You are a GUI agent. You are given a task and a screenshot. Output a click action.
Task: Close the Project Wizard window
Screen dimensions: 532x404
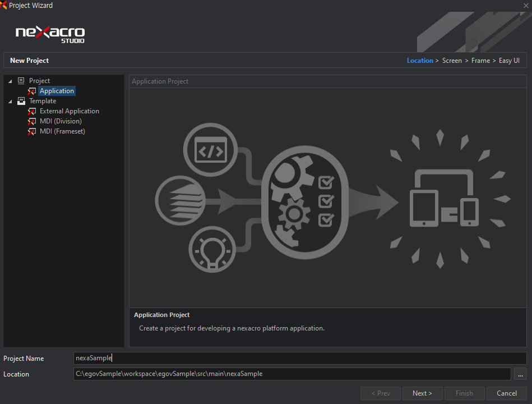[526, 6]
